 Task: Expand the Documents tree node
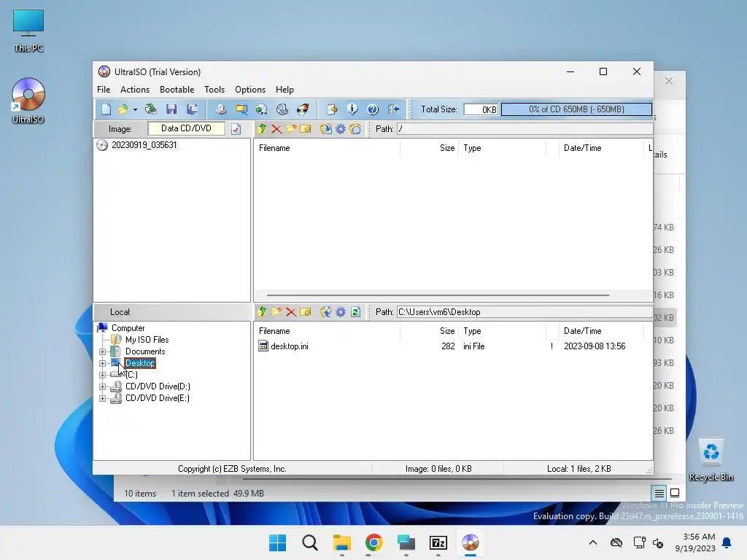point(102,352)
